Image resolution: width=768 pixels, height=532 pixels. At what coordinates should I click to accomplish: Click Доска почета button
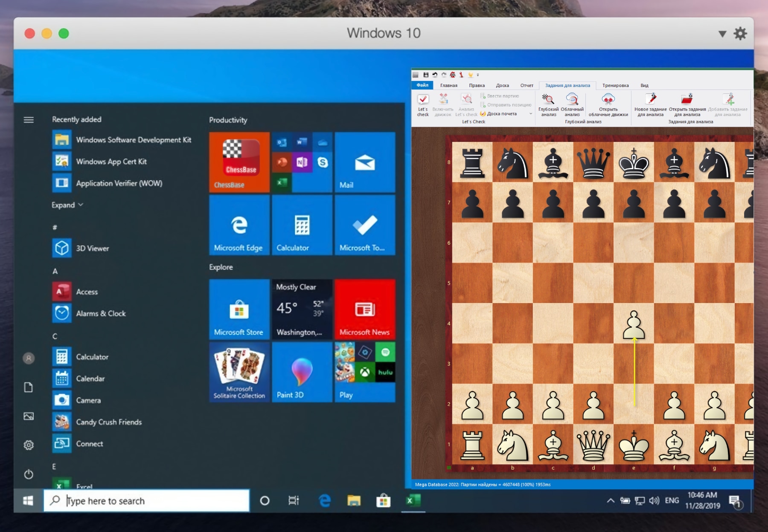click(x=499, y=114)
